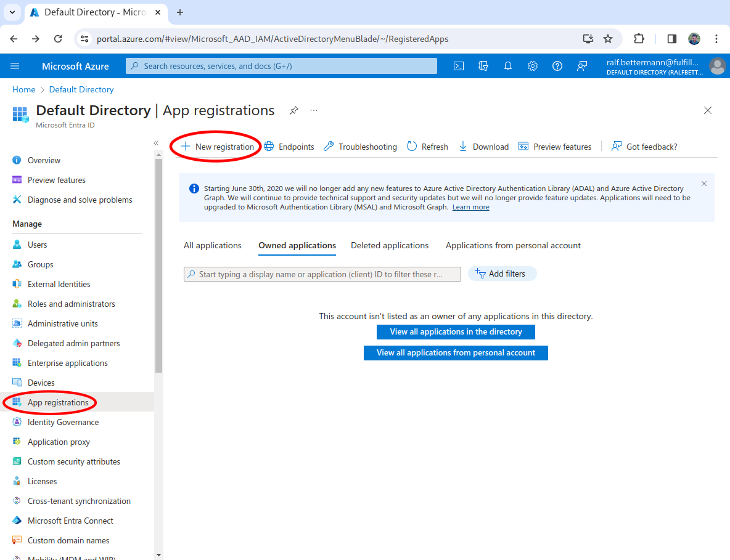This screenshot has width=730, height=560.
Task: Click View all applications in the directory
Action: pyautogui.click(x=456, y=332)
